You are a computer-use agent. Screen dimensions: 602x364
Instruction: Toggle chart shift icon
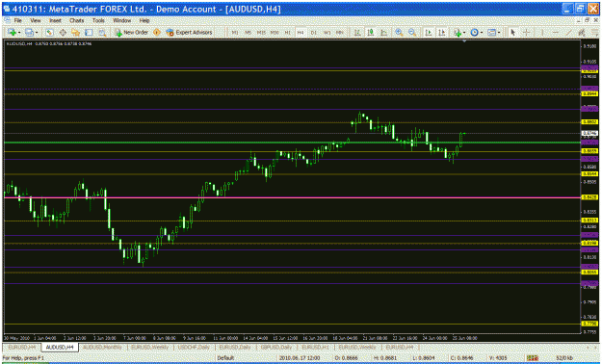[x=442, y=33]
